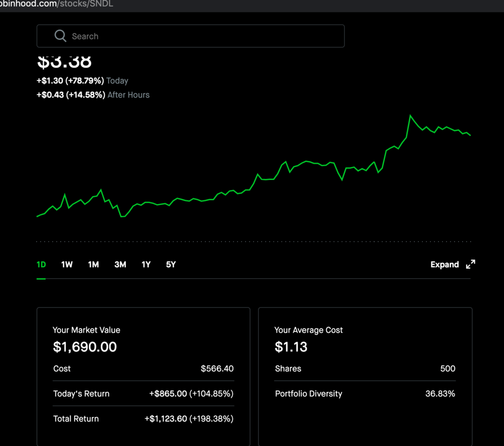Click the Portfolio Diversity row
504x446 pixels.
[x=365, y=394]
